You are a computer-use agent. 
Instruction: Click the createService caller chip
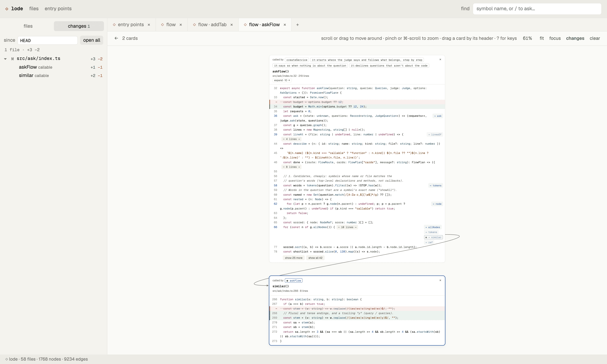click(297, 60)
